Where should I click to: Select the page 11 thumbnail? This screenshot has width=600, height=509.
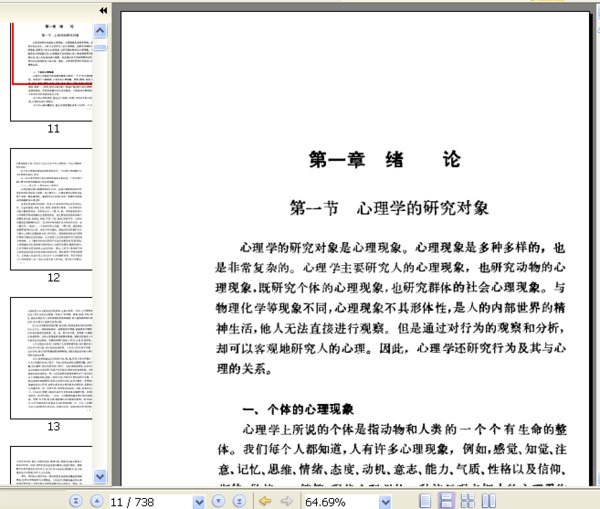pos(51,72)
